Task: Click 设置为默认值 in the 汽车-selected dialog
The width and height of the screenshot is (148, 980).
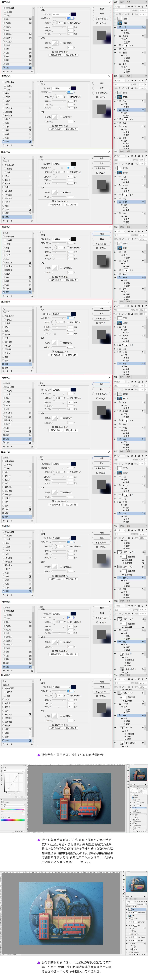Action: (x=56, y=55)
